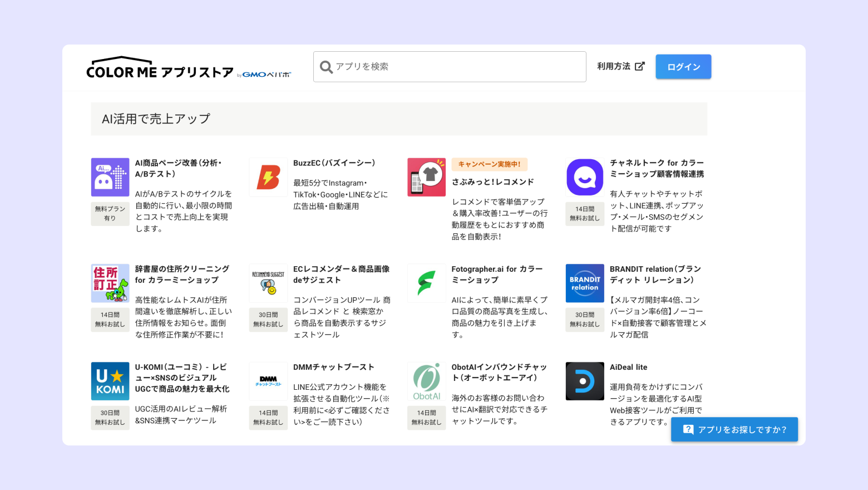Click AI商品ページ改善 description about A/Bテストのサイクル
The height and width of the screenshot is (490, 868).
[x=184, y=211]
